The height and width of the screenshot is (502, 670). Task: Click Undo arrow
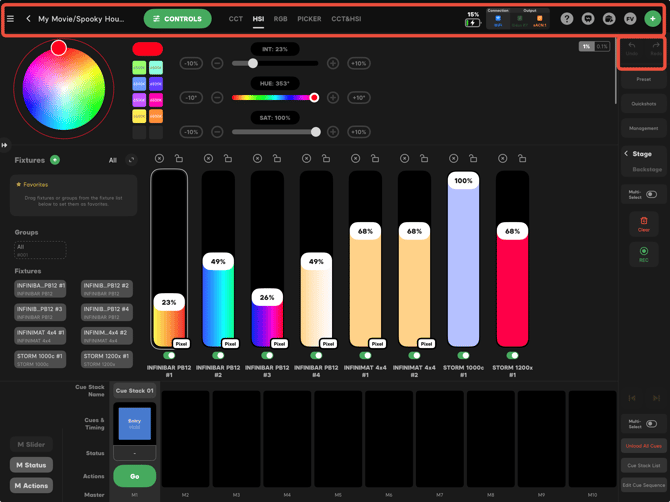pos(632,48)
